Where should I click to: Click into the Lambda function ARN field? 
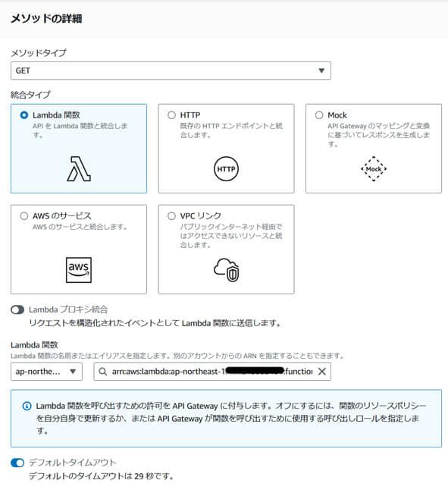click(212, 372)
